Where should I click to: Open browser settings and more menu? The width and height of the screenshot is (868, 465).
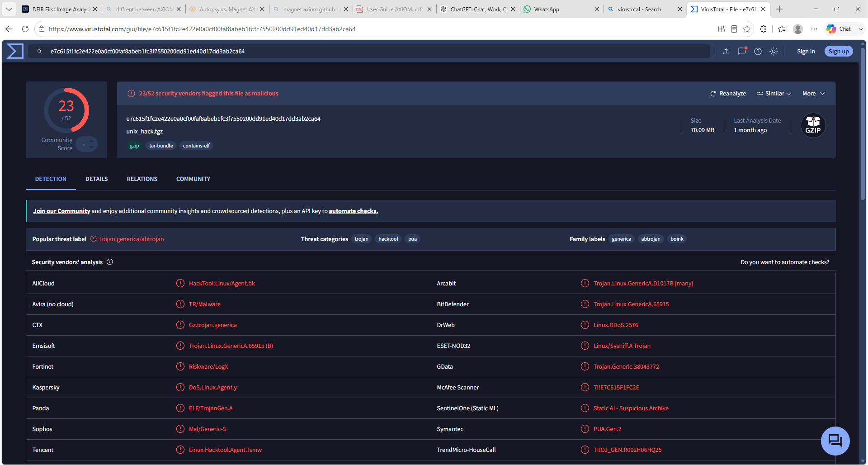[814, 29]
